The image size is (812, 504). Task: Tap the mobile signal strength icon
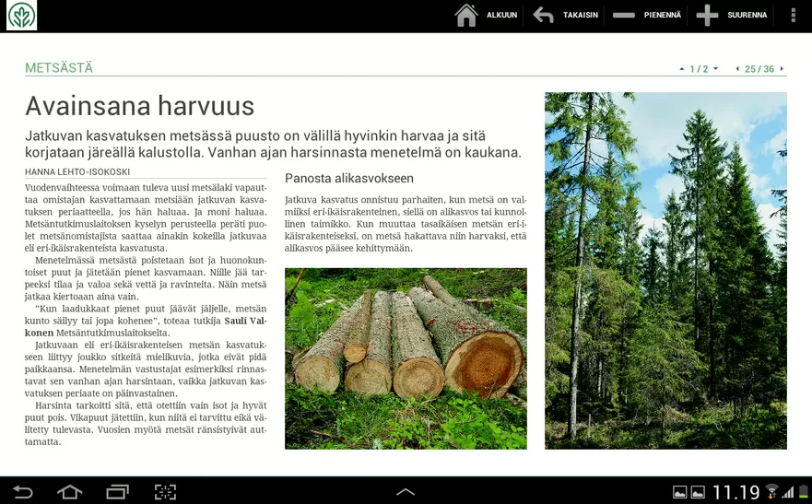788,492
